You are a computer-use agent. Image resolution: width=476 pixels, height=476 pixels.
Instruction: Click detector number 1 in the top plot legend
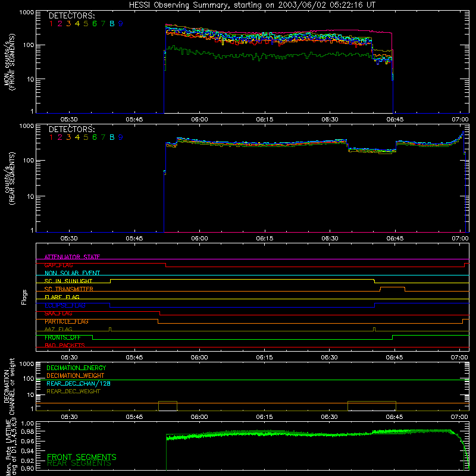51,24
